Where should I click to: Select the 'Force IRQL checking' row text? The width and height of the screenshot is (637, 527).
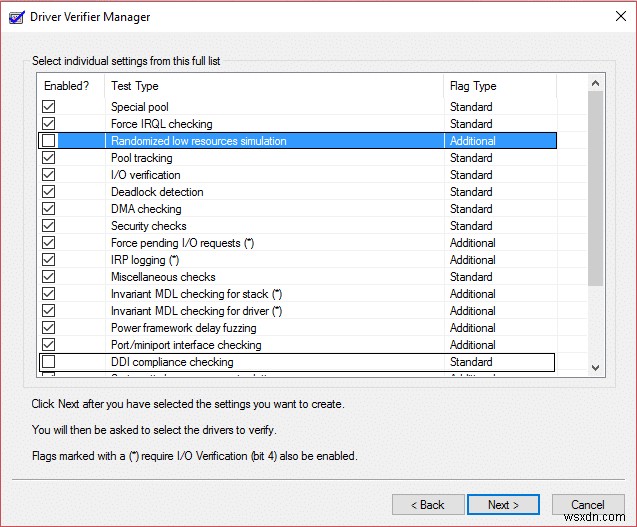pos(162,124)
